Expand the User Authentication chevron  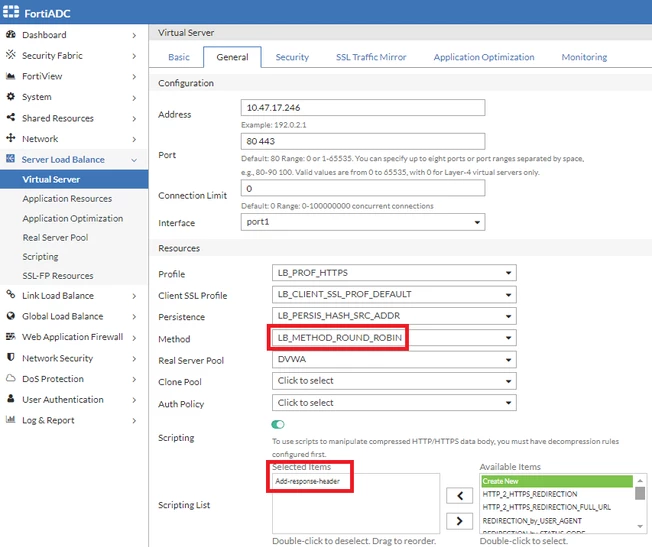click(x=134, y=400)
